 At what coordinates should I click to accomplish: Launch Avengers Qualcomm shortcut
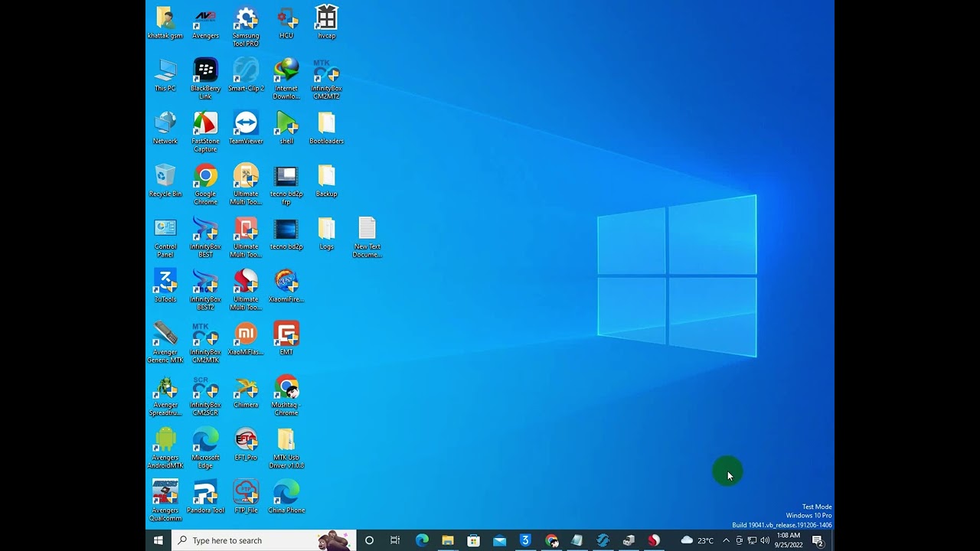tap(165, 501)
